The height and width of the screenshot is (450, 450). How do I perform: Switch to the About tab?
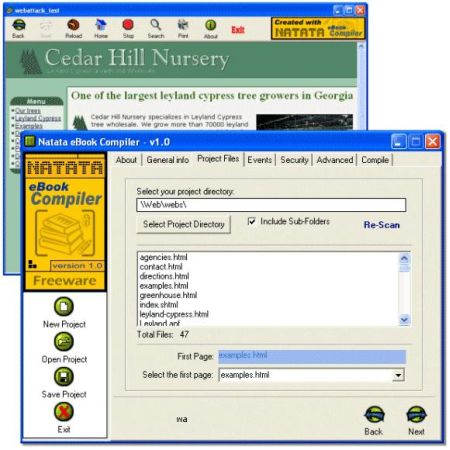[126, 160]
